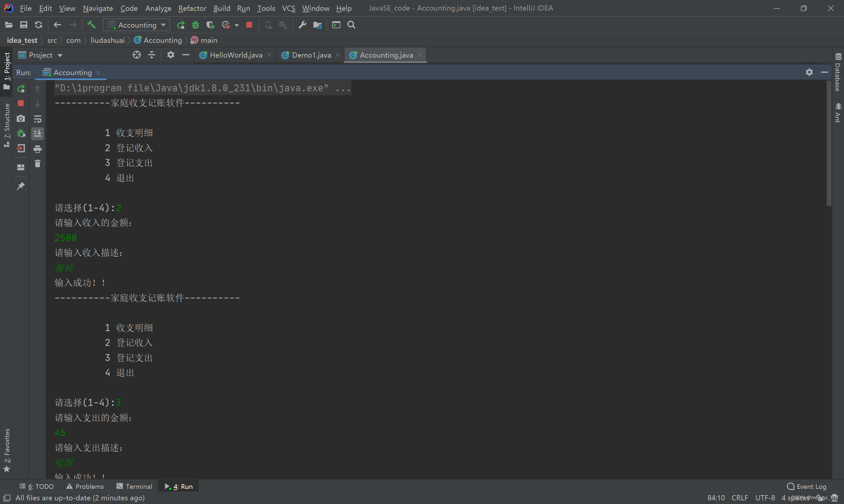The image size is (844, 504).
Task: Open the Refactor menu
Action: pyautogui.click(x=192, y=8)
